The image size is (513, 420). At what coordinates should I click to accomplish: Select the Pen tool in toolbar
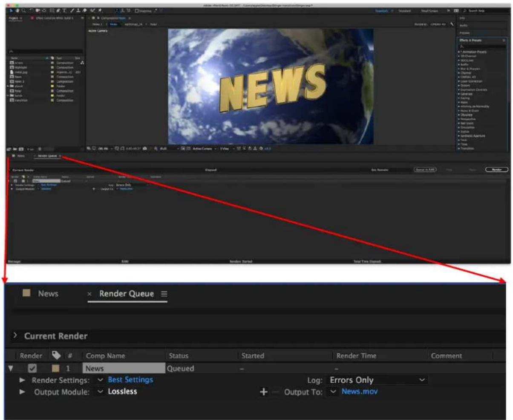click(58, 11)
